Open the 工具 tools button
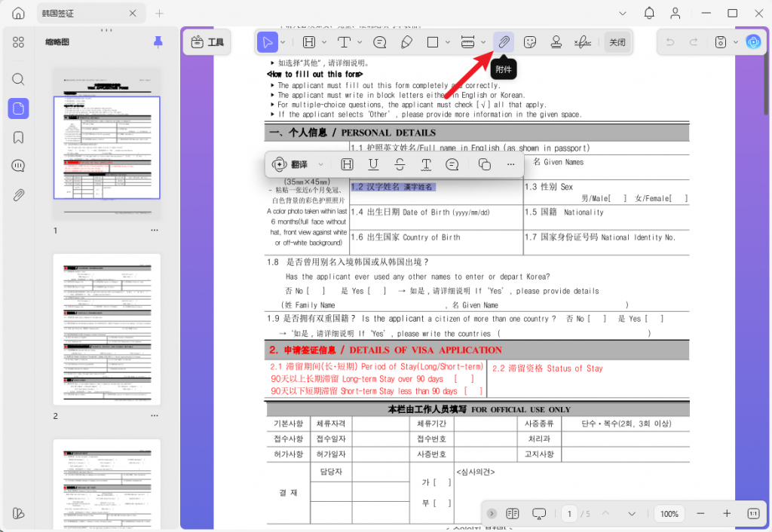The width and height of the screenshot is (772, 532). (207, 42)
